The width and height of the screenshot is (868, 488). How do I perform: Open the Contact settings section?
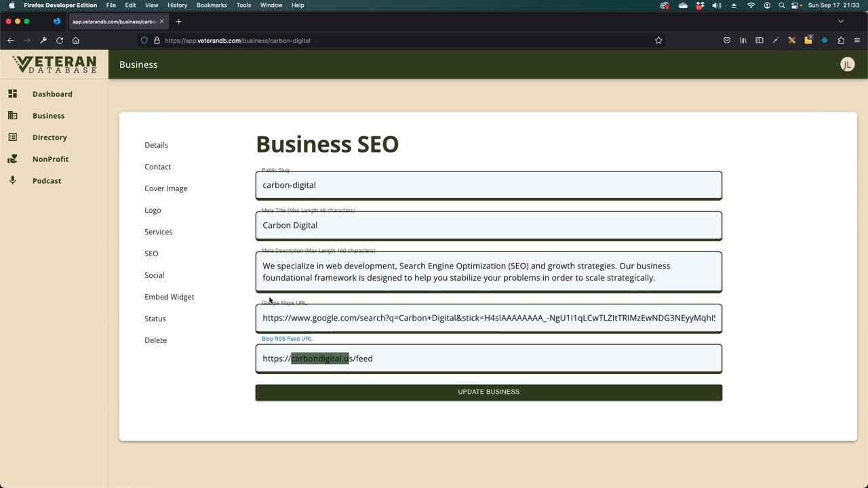click(x=157, y=167)
